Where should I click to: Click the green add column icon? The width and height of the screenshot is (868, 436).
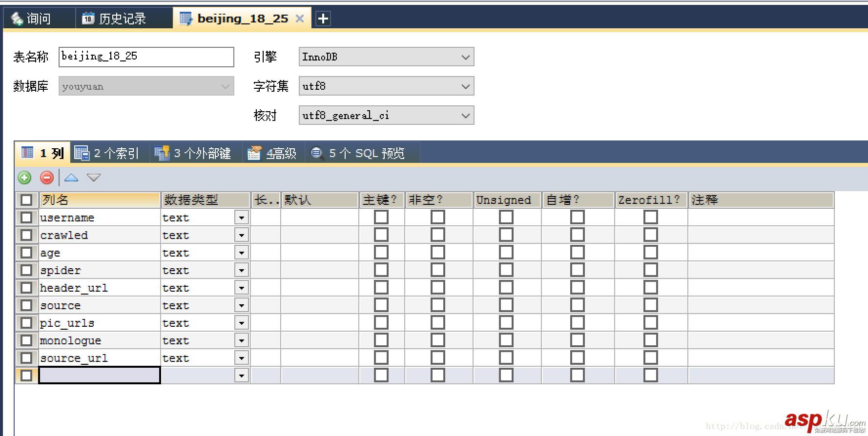(x=24, y=178)
